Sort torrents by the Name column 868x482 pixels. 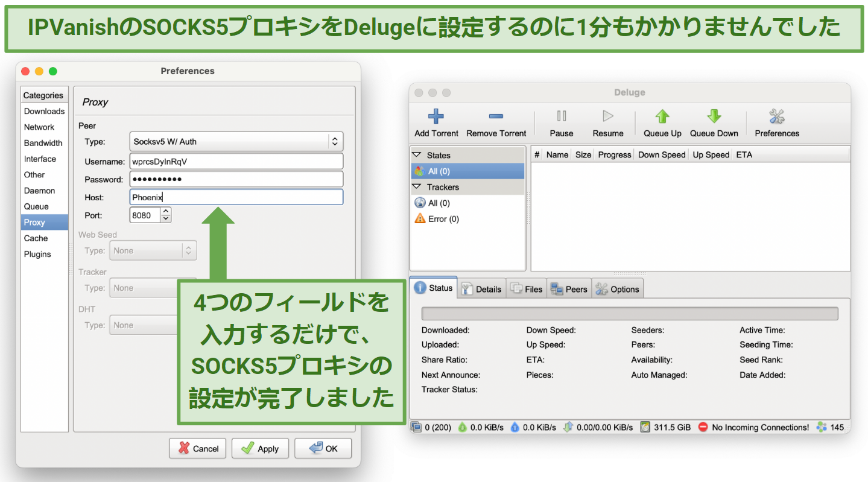(557, 154)
